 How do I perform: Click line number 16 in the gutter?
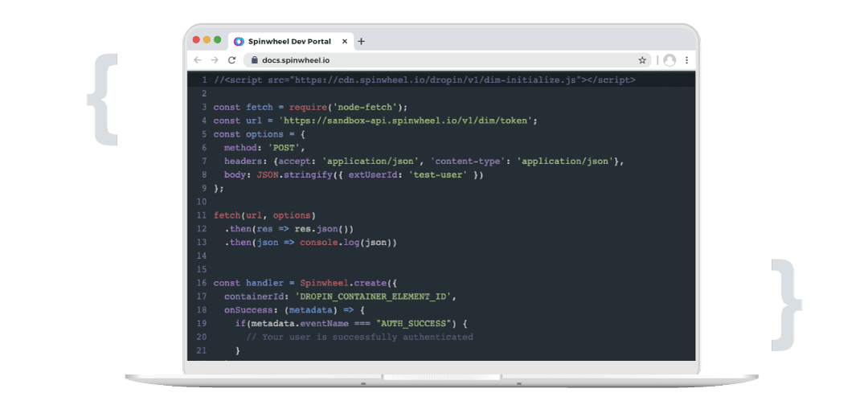202,284
